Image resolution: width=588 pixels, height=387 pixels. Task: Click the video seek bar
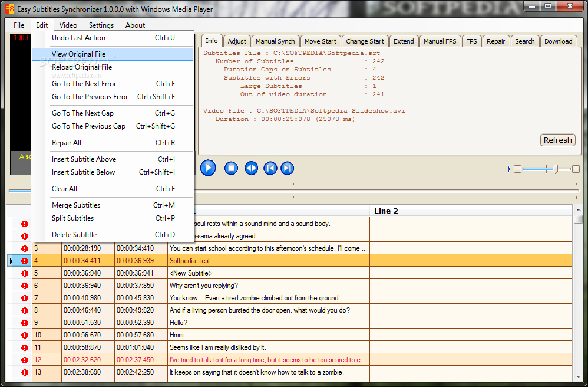[x=294, y=191]
